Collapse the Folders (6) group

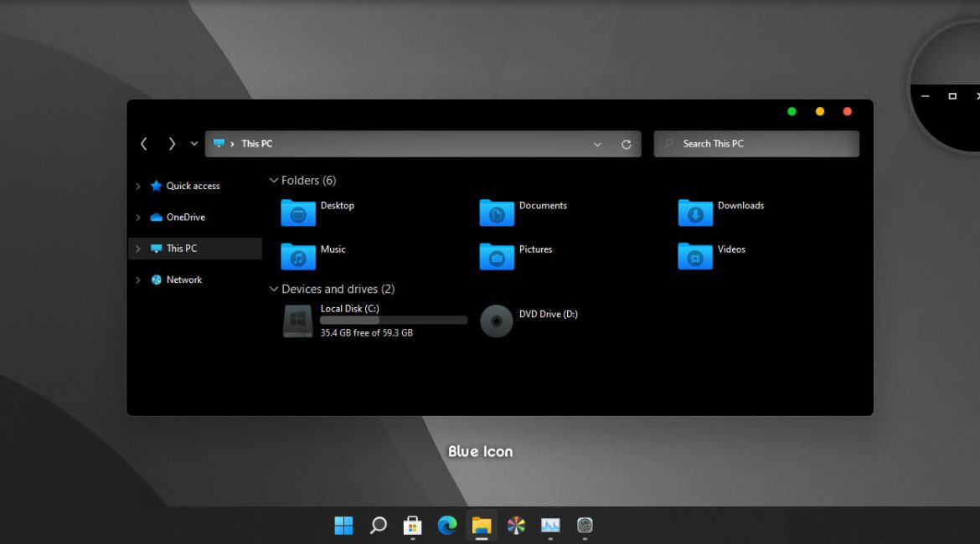click(x=274, y=181)
